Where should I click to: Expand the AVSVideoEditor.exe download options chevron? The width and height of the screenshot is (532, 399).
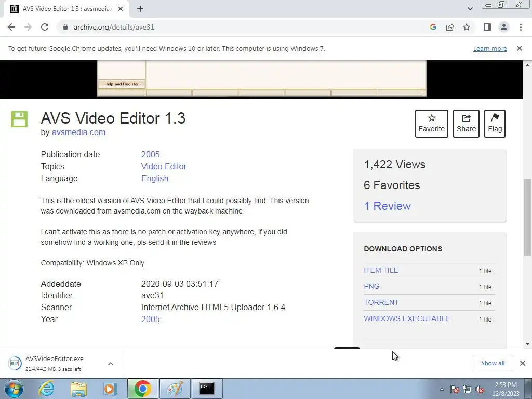[111, 363]
